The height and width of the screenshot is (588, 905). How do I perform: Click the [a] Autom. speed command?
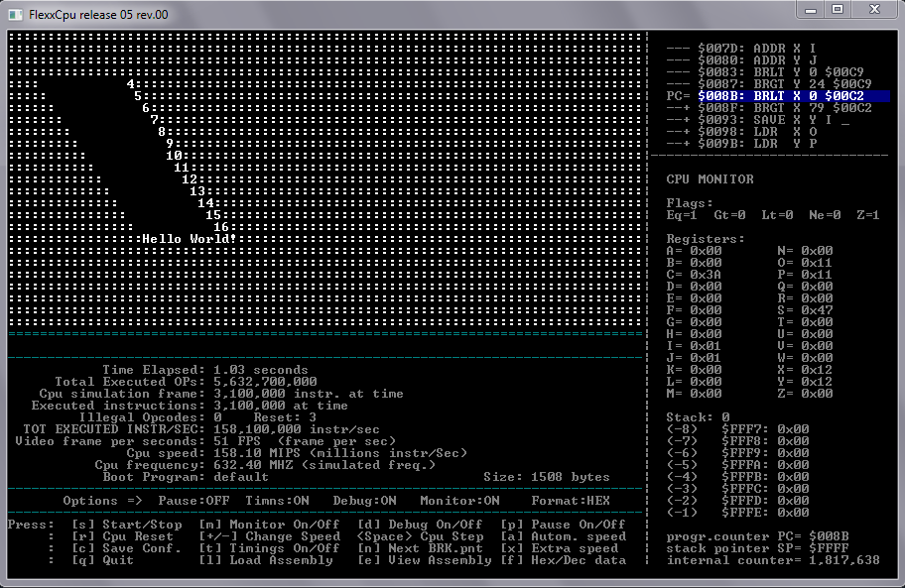(x=563, y=536)
